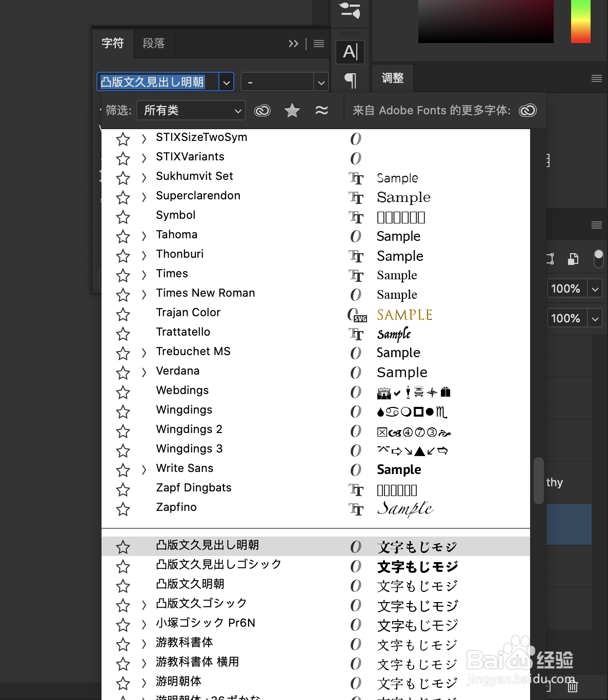Open Adjustments panel flyout menu
608x700 pixels.
click(x=597, y=78)
